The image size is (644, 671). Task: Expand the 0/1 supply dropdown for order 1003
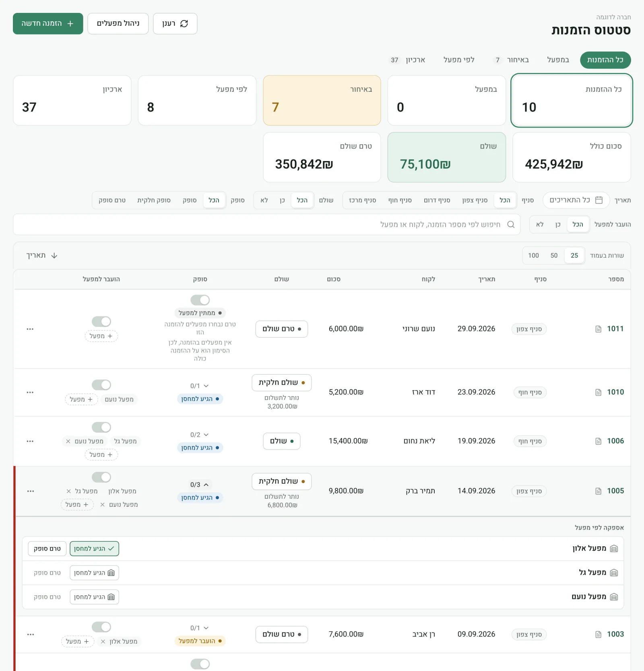200,628
